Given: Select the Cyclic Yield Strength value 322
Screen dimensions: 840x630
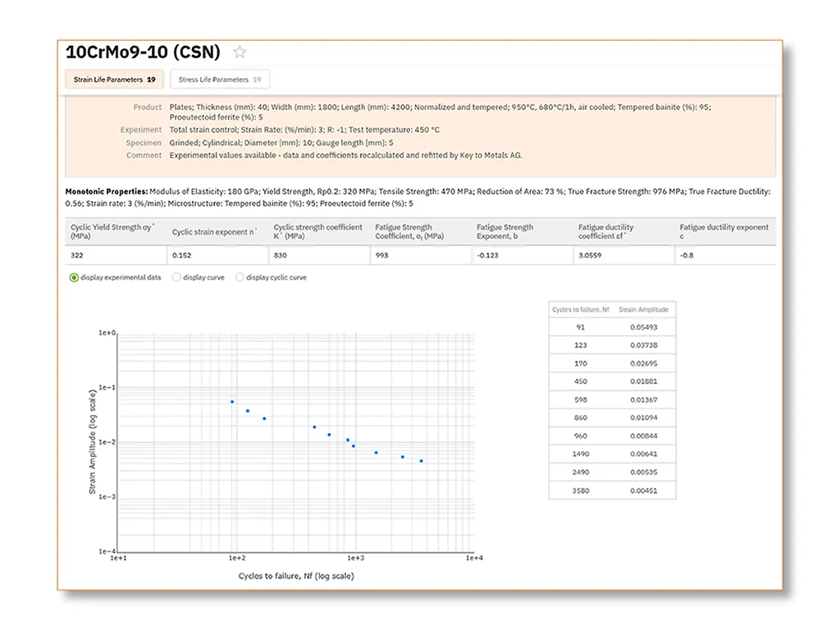Looking at the screenshot, I should click(x=76, y=257).
